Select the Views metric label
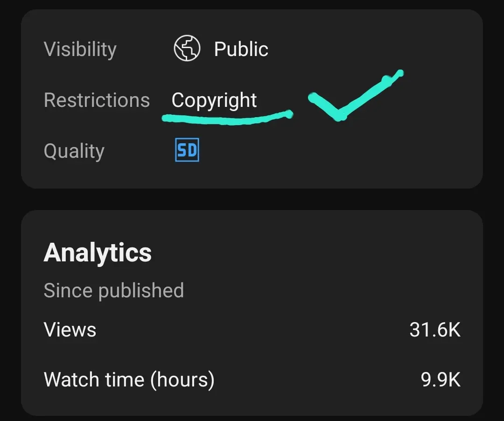This screenshot has width=504, height=421. pyautogui.click(x=70, y=330)
